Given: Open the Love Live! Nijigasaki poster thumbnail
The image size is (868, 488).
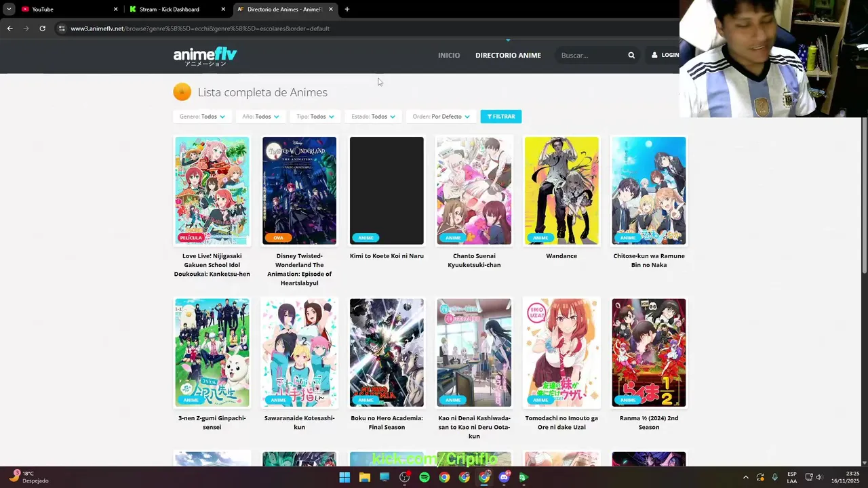Looking at the screenshot, I should point(212,190).
